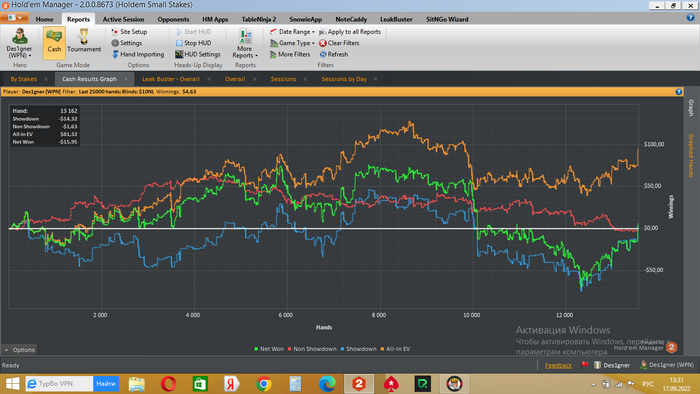The image size is (700, 394).
Task: Click the РУС language indicator
Action: click(648, 384)
